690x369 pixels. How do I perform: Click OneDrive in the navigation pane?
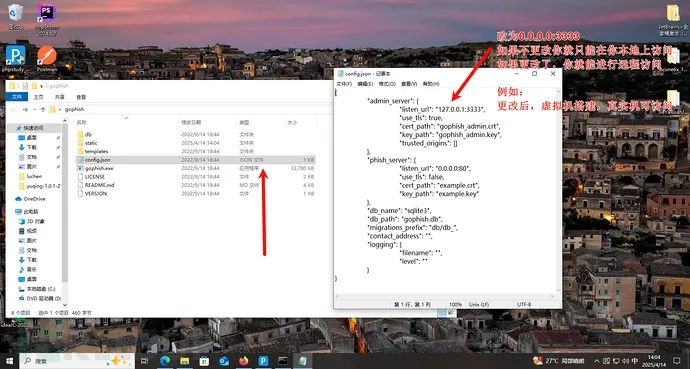pos(34,199)
